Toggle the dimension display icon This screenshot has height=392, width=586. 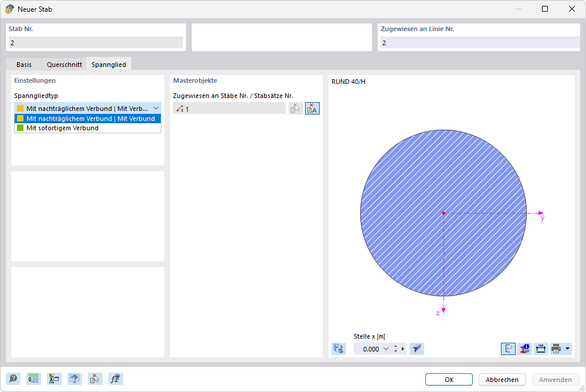tap(540, 349)
